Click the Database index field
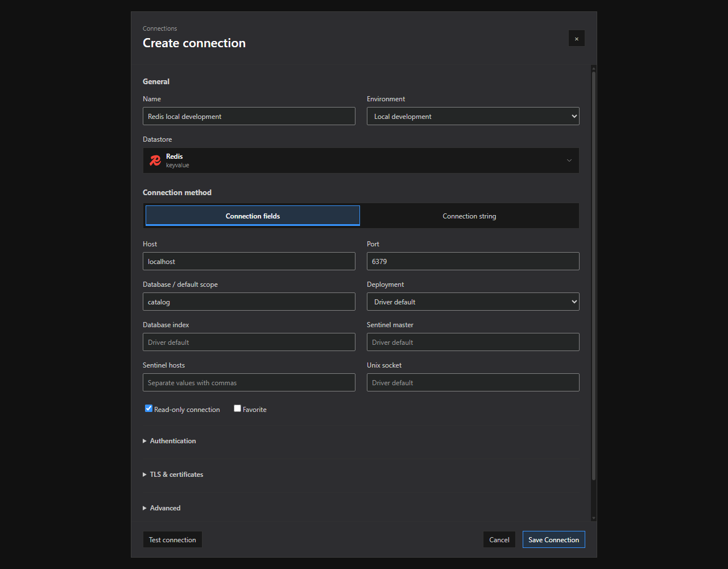Screen dimensions: 728x569 coord(249,342)
